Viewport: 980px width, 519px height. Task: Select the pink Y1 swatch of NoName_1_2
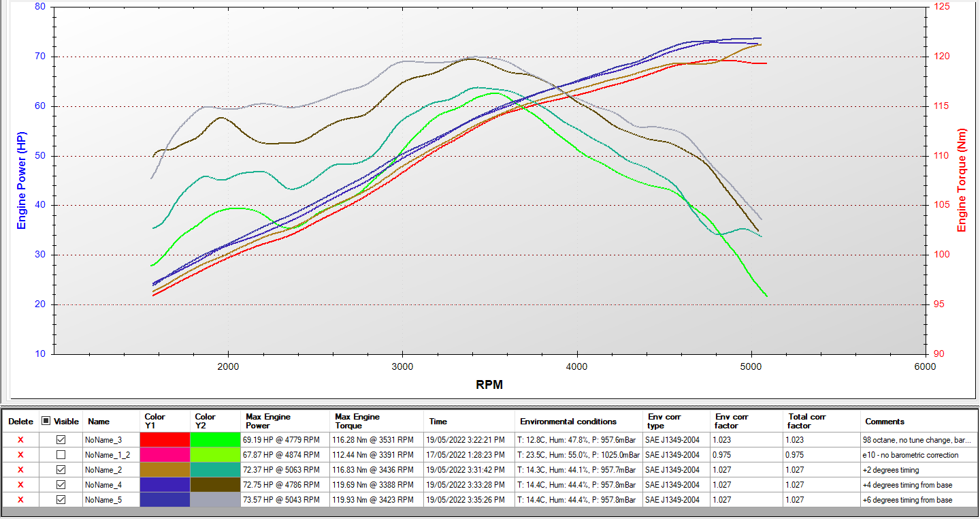pos(165,455)
